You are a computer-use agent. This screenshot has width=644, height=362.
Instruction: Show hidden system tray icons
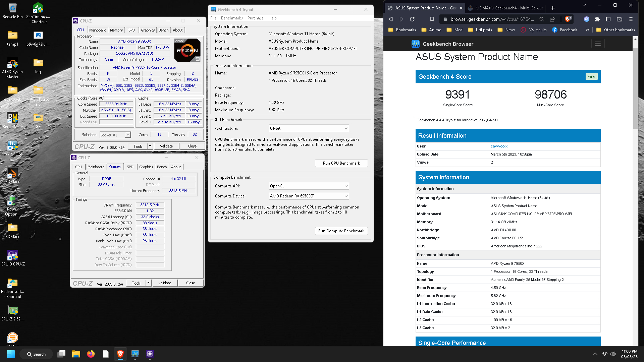(x=595, y=354)
